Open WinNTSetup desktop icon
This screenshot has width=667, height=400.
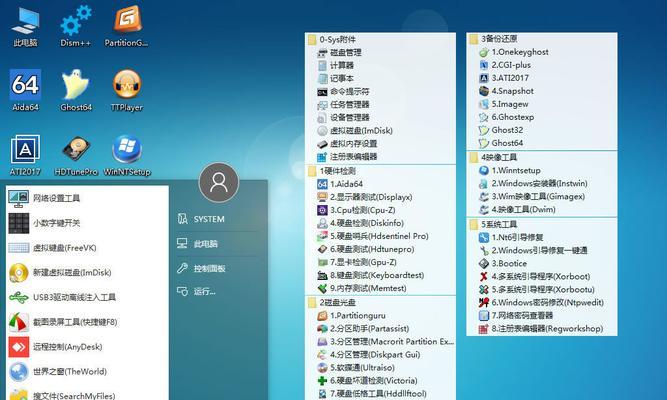127,155
